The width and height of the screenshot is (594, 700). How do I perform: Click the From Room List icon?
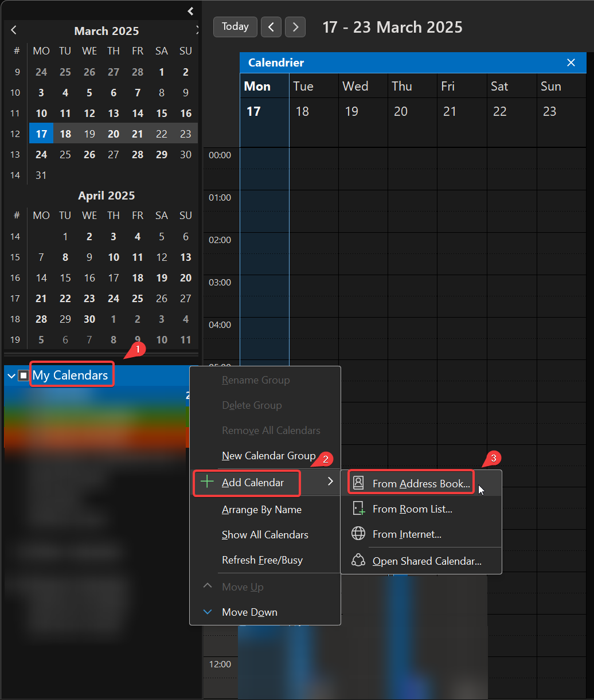(358, 508)
